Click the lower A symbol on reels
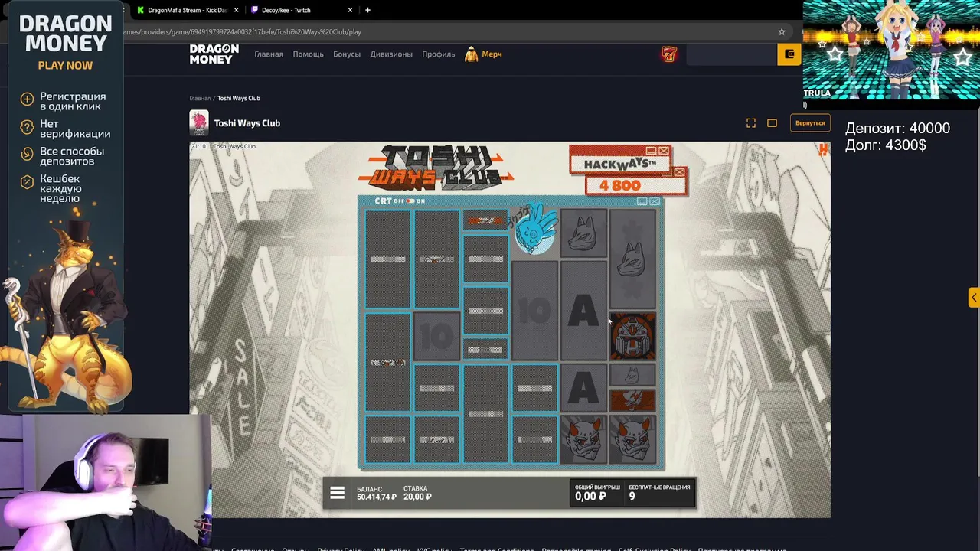 [x=583, y=388]
